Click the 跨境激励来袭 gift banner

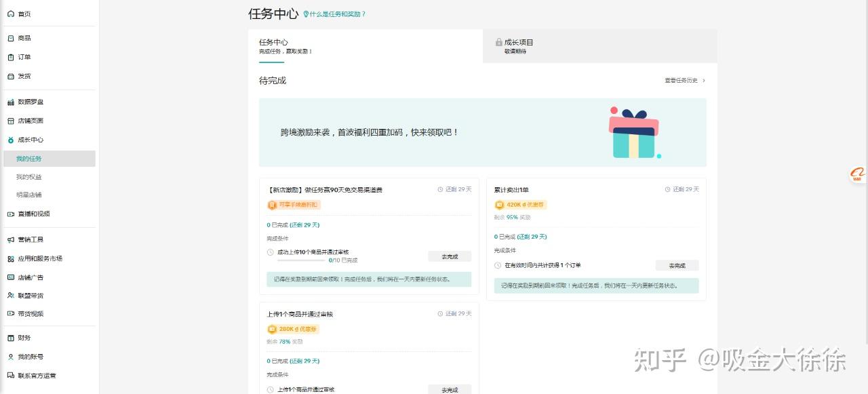pos(482,133)
